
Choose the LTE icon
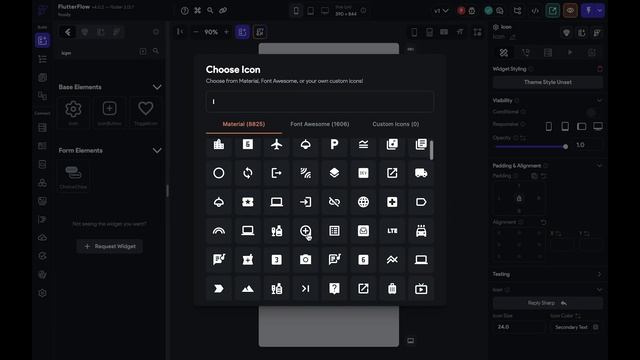pyautogui.click(x=392, y=231)
